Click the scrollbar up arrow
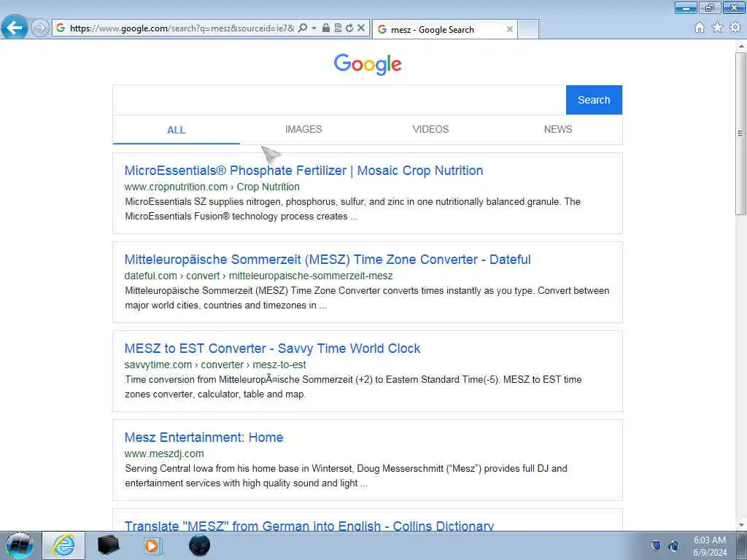 741,46
